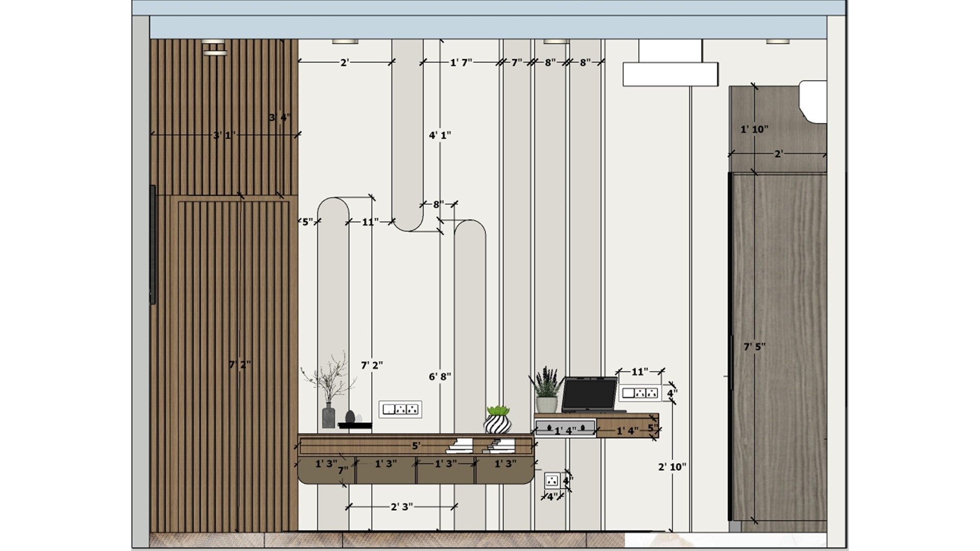Select the single socket below the desk
980x551 pixels.
552,480
